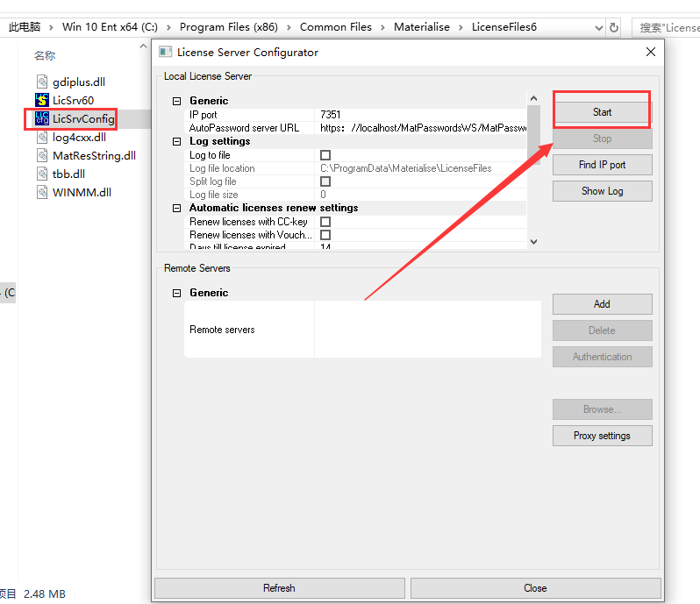Screen dimensions: 700x604
Task: Enable Renew licenses with CC-key
Action: point(325,221)
